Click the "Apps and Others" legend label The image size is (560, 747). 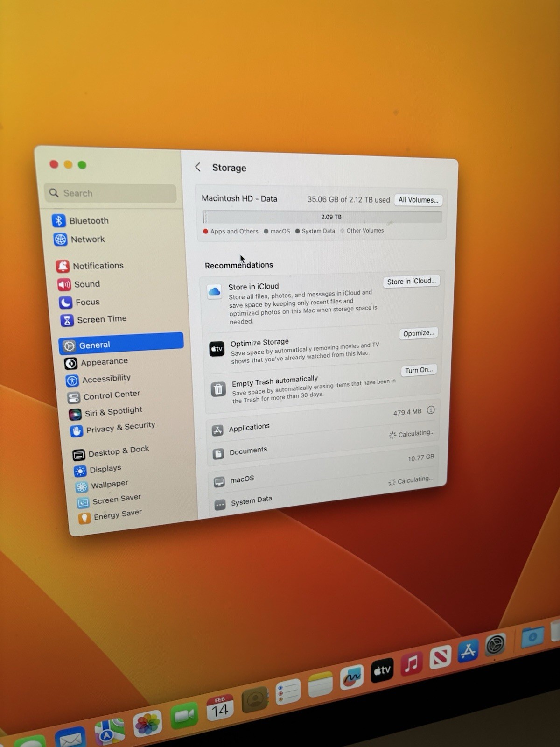234,231
